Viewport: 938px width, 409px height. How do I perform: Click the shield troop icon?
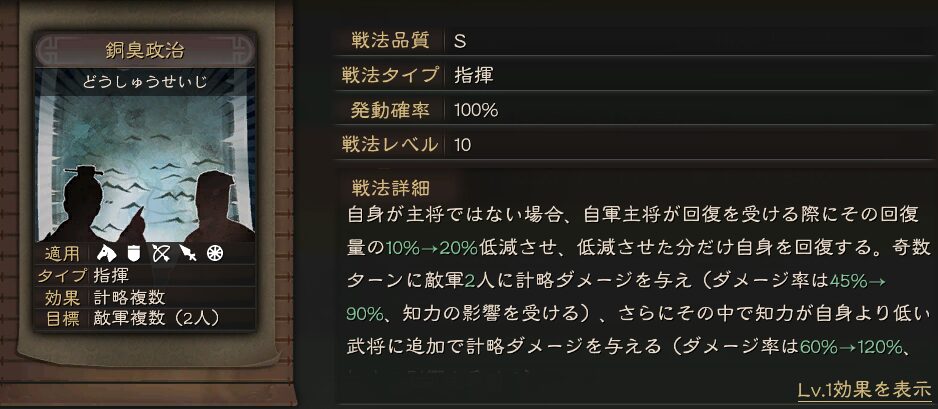(x=134, y=252)
